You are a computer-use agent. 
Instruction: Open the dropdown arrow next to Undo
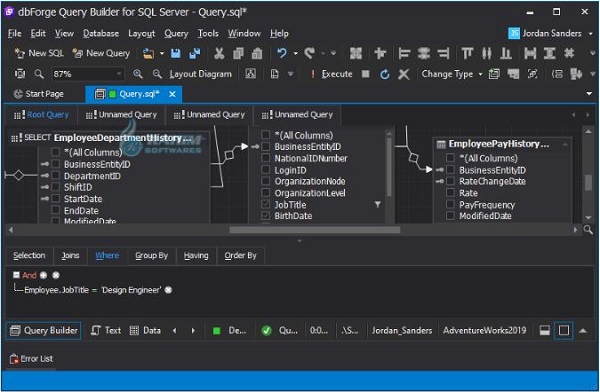(295, 53)
